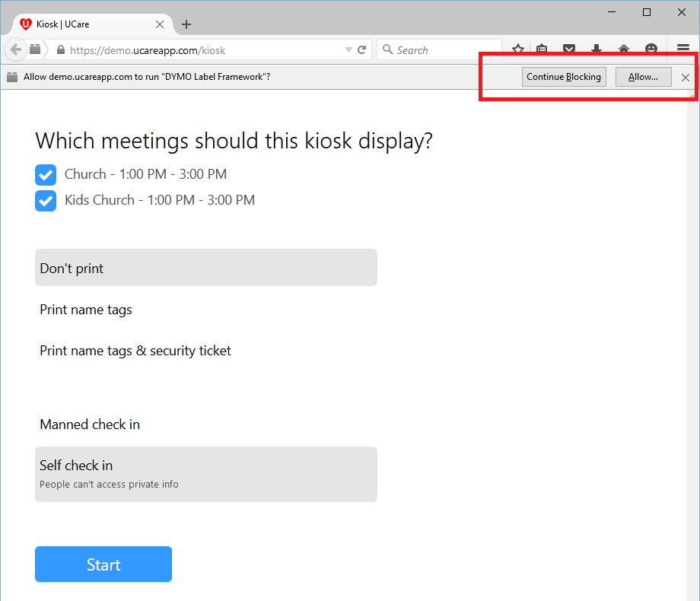The width and height of the screenshot is (700, 601).
Task: Click Allow... for DYMO Label Framework
Action: click(643, 77)
